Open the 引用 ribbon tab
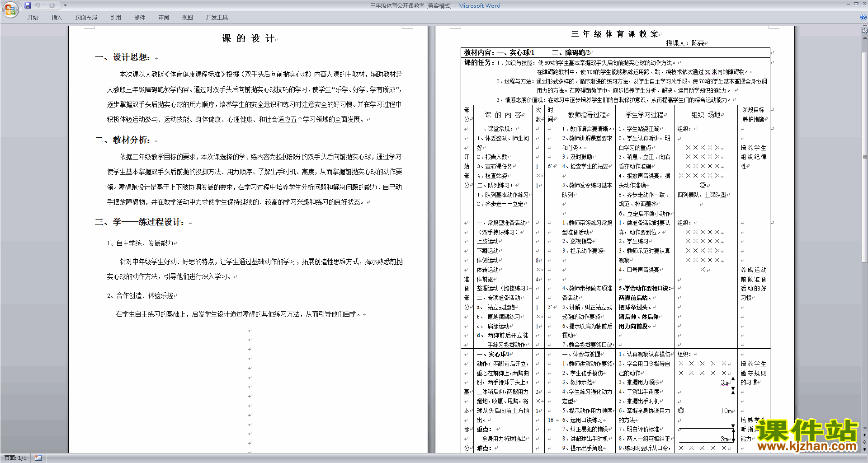This screenshot has height=463, width=868. pyautogui.click(x=115, y=18)
